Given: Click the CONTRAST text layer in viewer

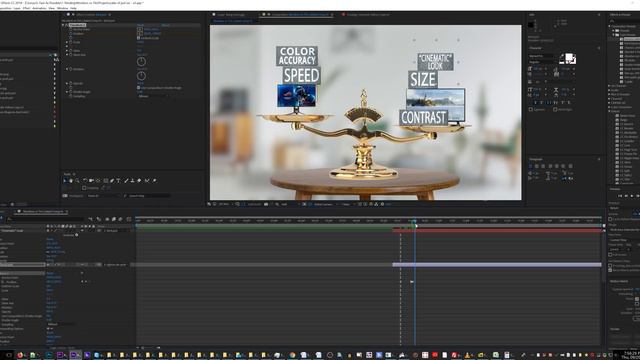Looking at the screenshot, I should (x=423, y=118).
